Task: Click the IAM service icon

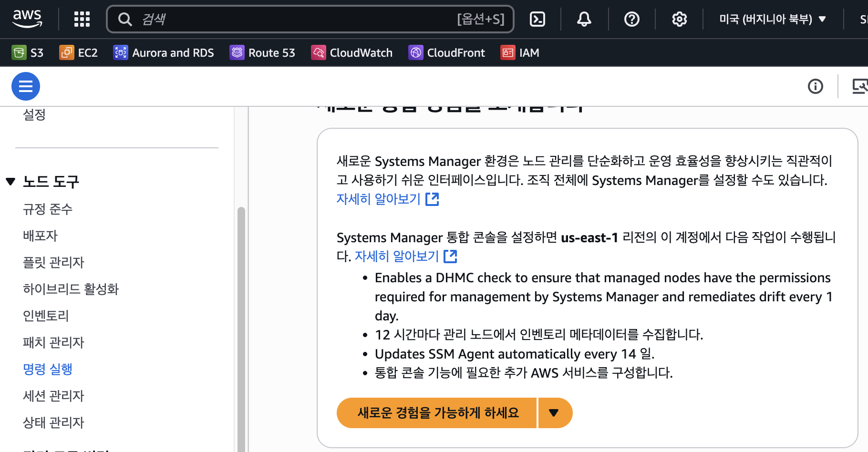Action: pos(508,52)
